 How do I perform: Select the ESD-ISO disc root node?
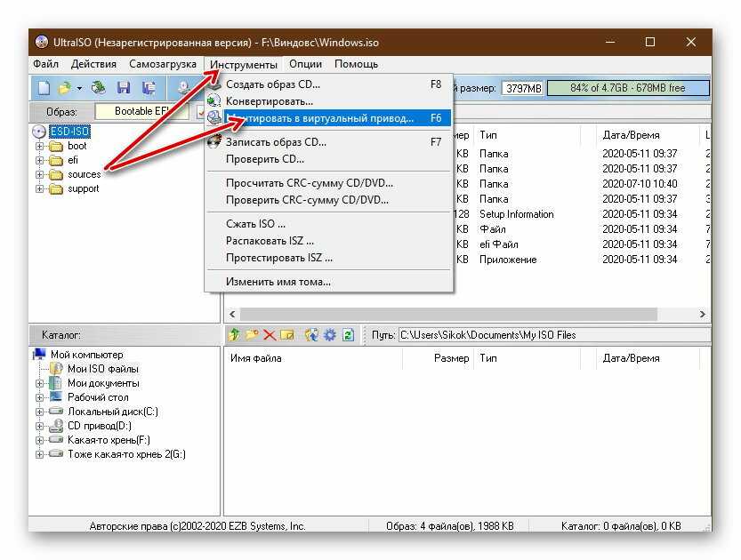(x=69, y=131)
